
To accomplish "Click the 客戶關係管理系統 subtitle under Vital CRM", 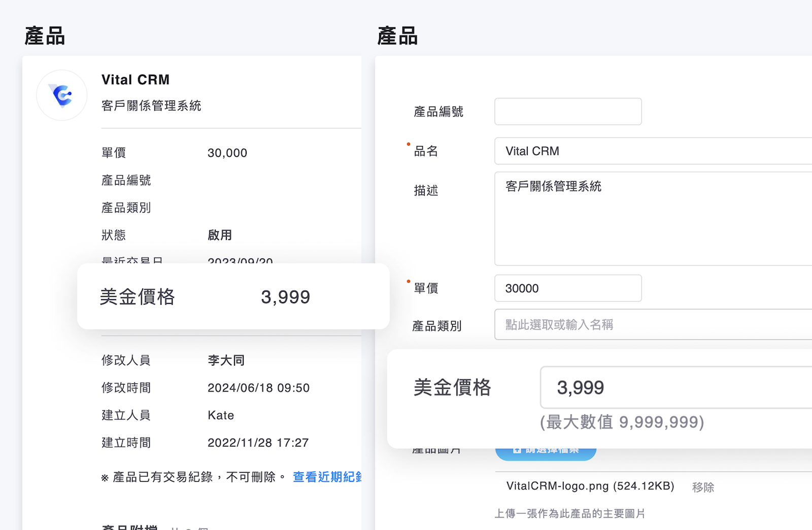I will pyautogui.click(x=151, y=105).
